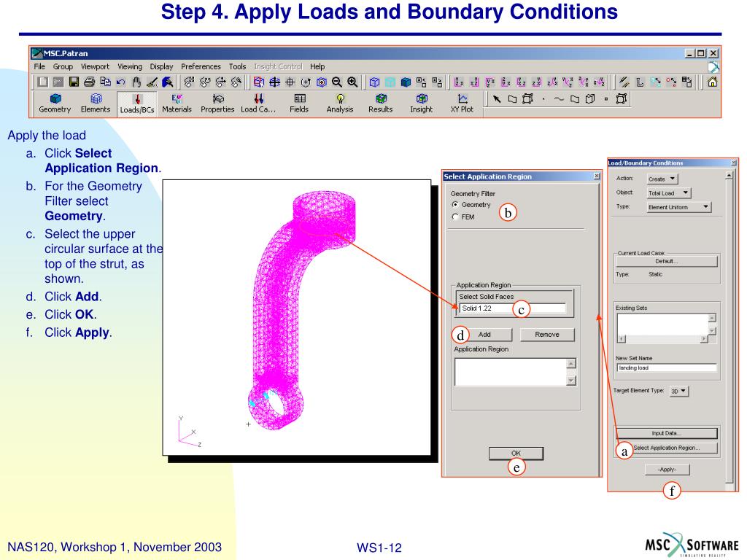Open the Help menu
This screenshot has width=747, height=560.
[x=317, y=66]
